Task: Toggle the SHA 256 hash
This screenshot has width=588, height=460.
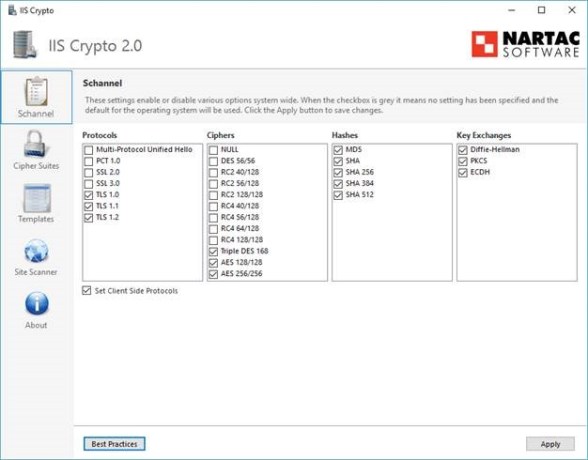Action: (x=338, y=172)
